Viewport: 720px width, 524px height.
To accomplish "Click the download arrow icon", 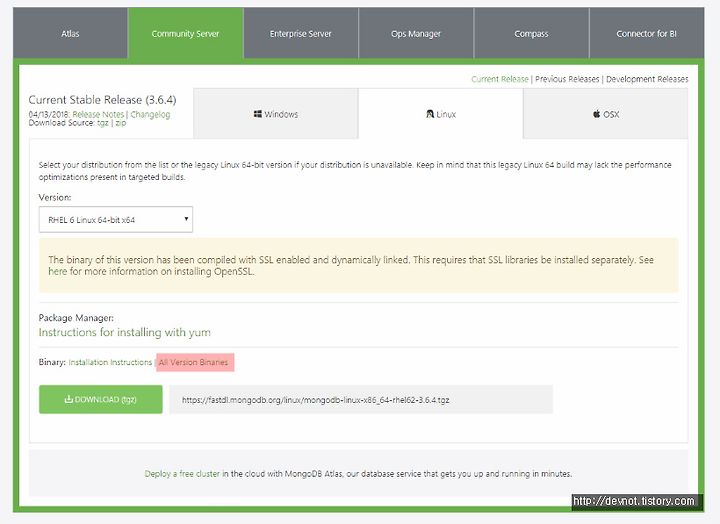I will pyautogui.click(x=68, y=399).
